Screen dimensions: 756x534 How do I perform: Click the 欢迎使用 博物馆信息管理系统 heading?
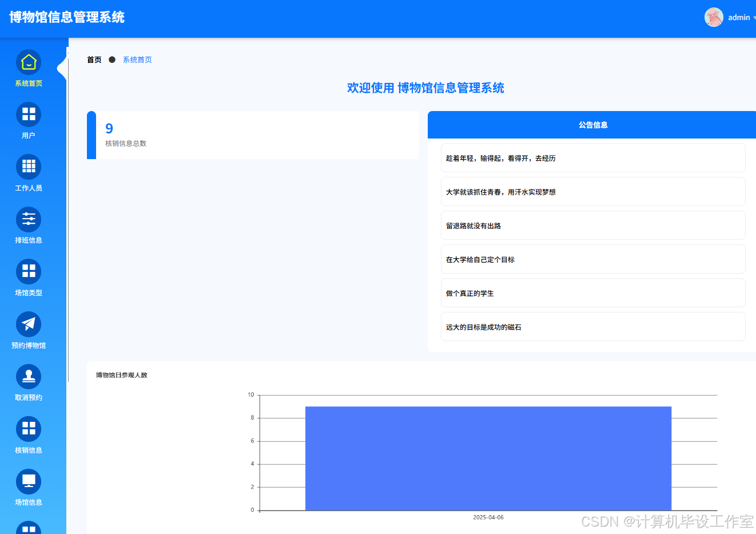(x=425, y=88)
